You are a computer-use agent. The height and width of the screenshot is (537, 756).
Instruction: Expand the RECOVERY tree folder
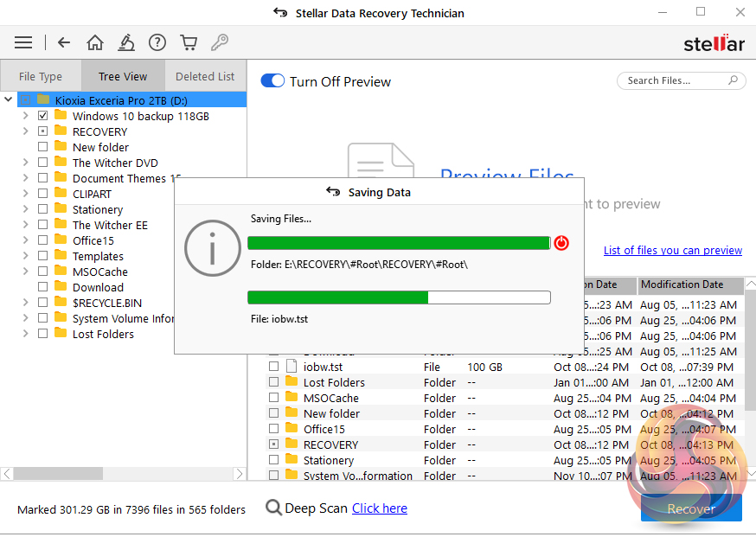point(26,131)
